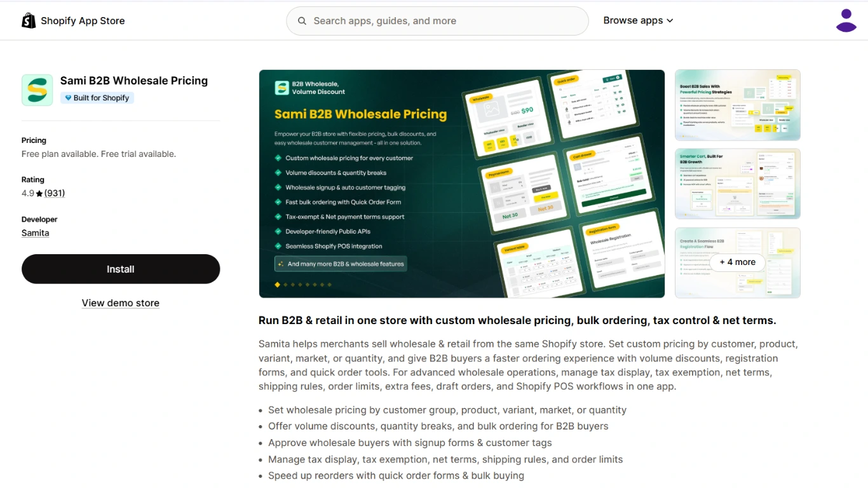
Task: Click the Built for Shopify badge
Action: click(x=97, y=98)
